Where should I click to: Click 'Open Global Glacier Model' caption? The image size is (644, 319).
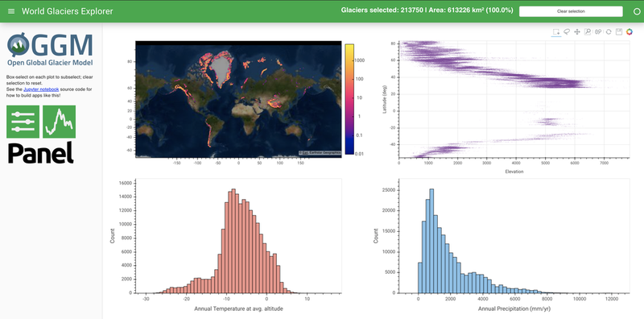(x=50, y=63)
